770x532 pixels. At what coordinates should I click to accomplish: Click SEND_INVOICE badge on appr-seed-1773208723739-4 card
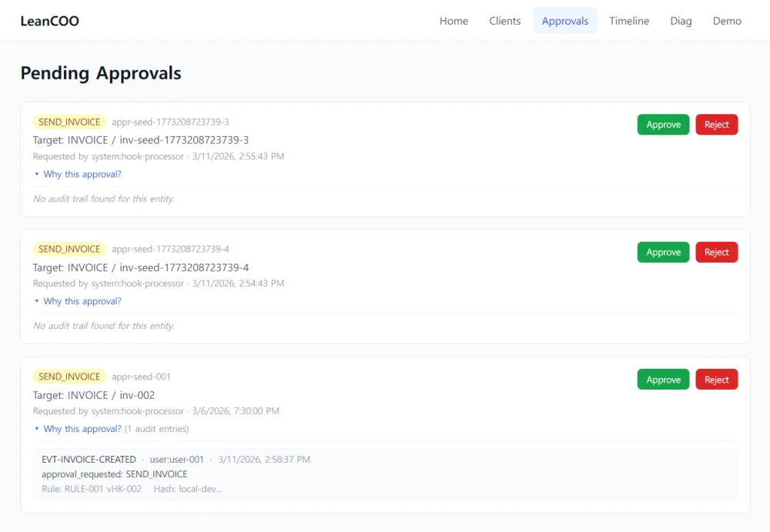[69, 249]
